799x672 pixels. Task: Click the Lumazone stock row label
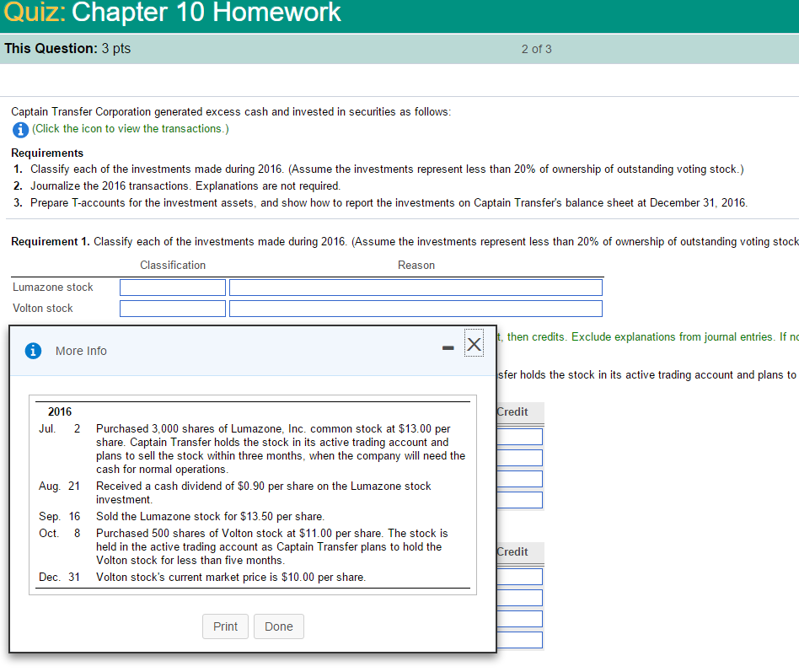(53, 287)
